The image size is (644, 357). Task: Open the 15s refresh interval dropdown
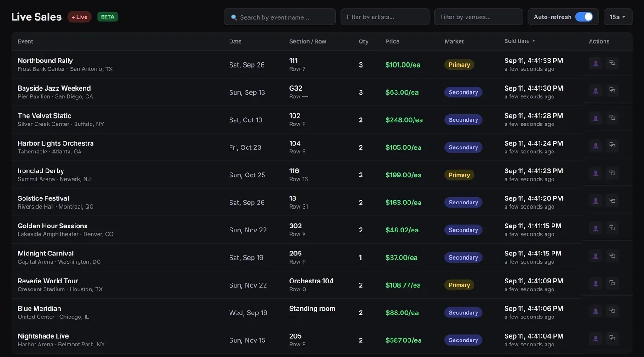(x=618, y=17)
